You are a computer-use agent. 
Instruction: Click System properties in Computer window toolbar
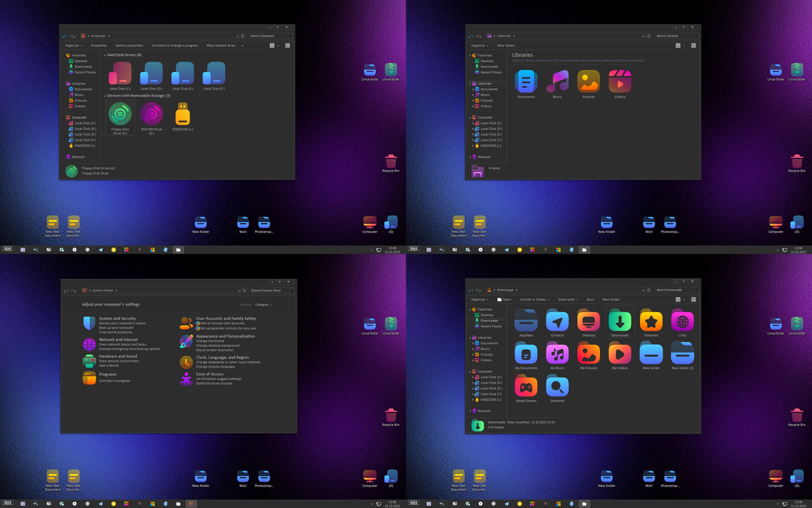(x=129, y=45)
